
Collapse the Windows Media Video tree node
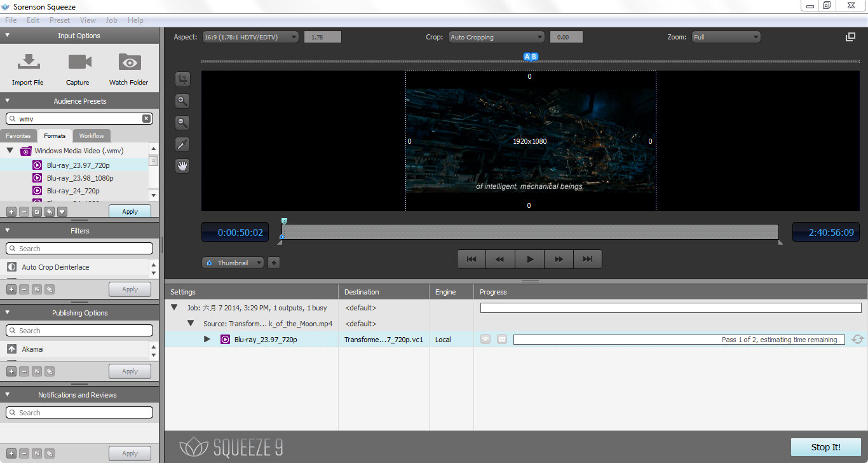tap(10, 151)
